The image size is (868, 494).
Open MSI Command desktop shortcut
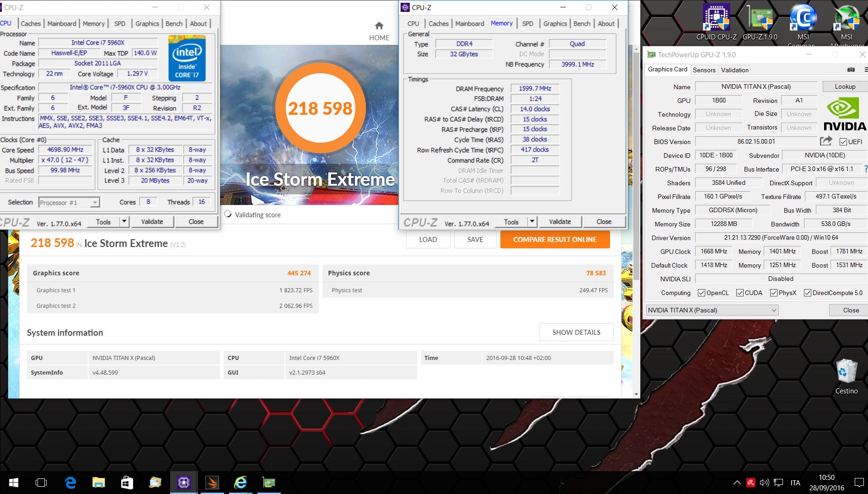point(803,23)
